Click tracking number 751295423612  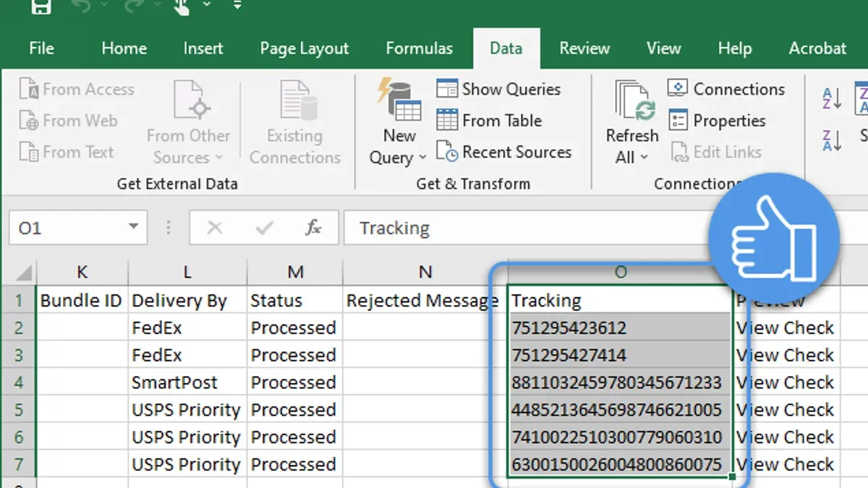[x=620, y=328]
